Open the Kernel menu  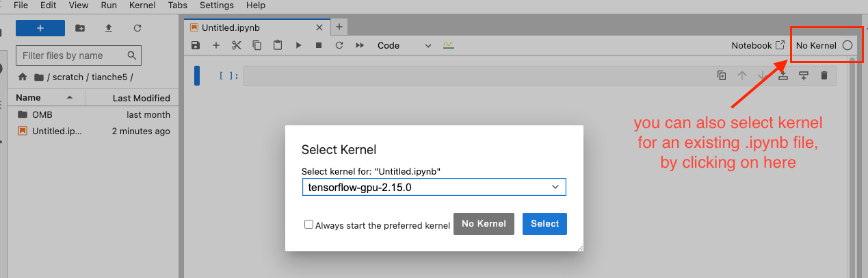point(142,5)
